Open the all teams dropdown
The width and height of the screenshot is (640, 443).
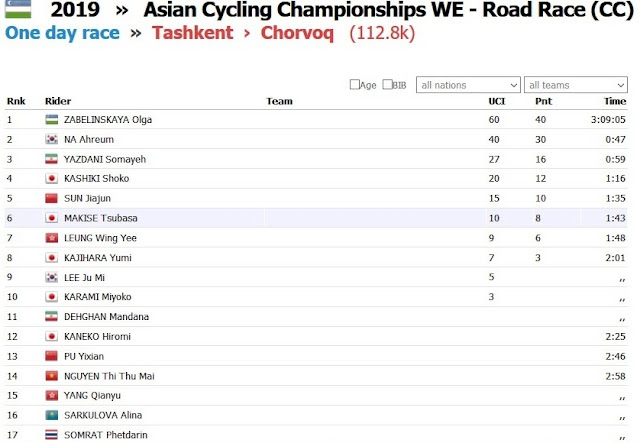[576, 85]
